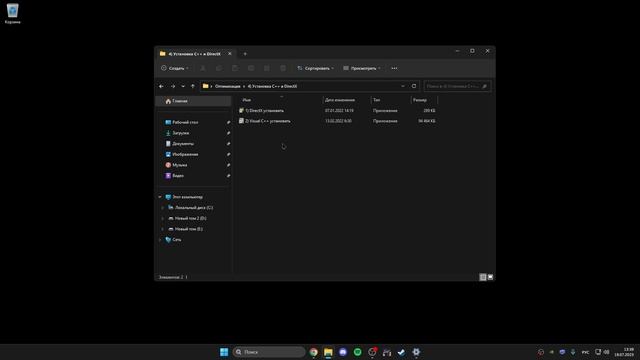The image size is (640, 360).
Task: Click the taskbar clock and date
Action: click(x=624, y=352)
